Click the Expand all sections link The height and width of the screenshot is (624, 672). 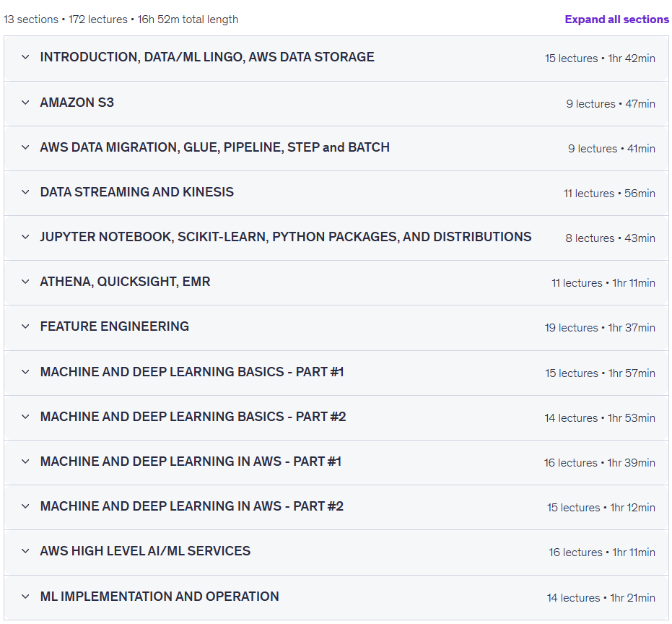(616, 19)
